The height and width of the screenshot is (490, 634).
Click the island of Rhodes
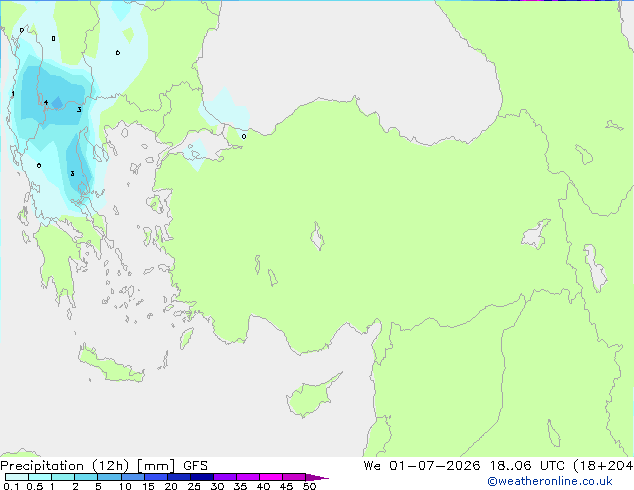(x=186, y=338)
